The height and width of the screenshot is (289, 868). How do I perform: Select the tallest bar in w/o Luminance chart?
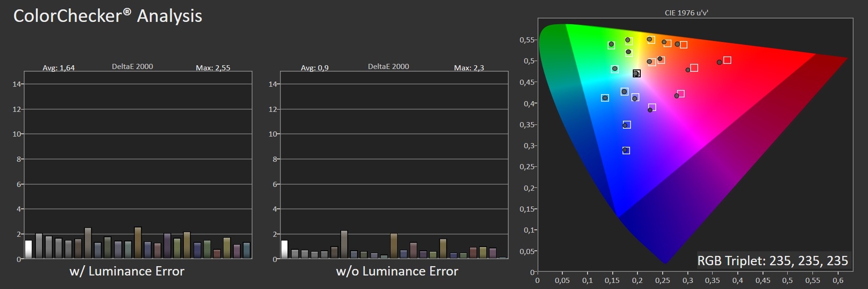(x=344, y=244)
